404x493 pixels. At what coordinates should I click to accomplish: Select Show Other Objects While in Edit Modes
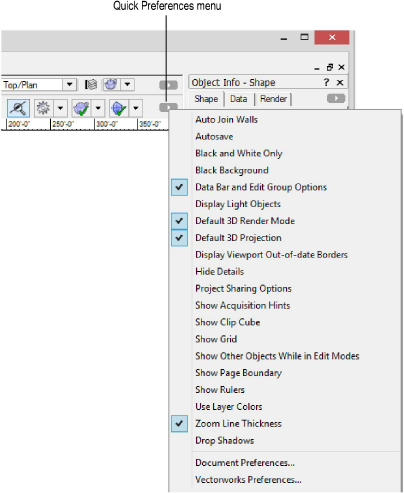click(x=285, y=356)
